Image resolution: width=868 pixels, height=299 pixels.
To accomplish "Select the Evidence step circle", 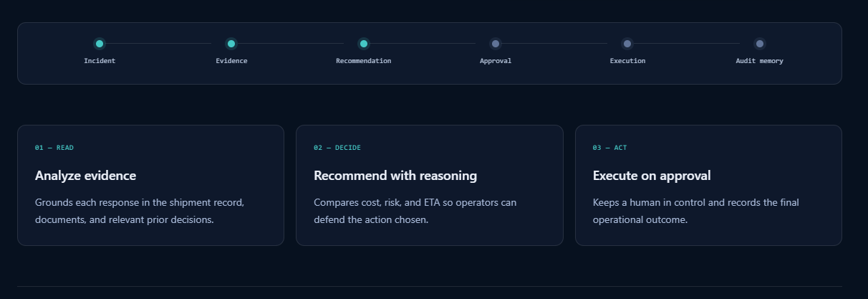I will click(231, 44).
